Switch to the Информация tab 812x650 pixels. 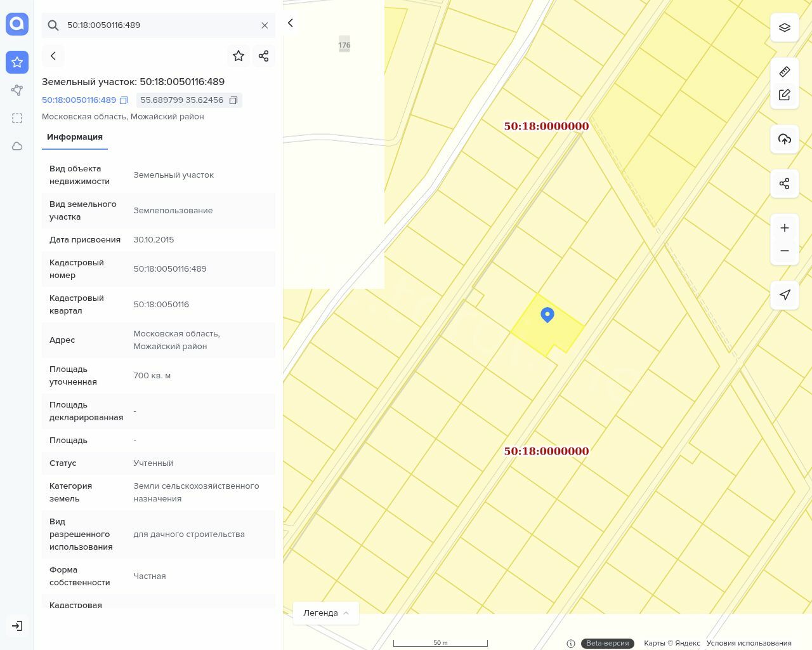[75, 137]
